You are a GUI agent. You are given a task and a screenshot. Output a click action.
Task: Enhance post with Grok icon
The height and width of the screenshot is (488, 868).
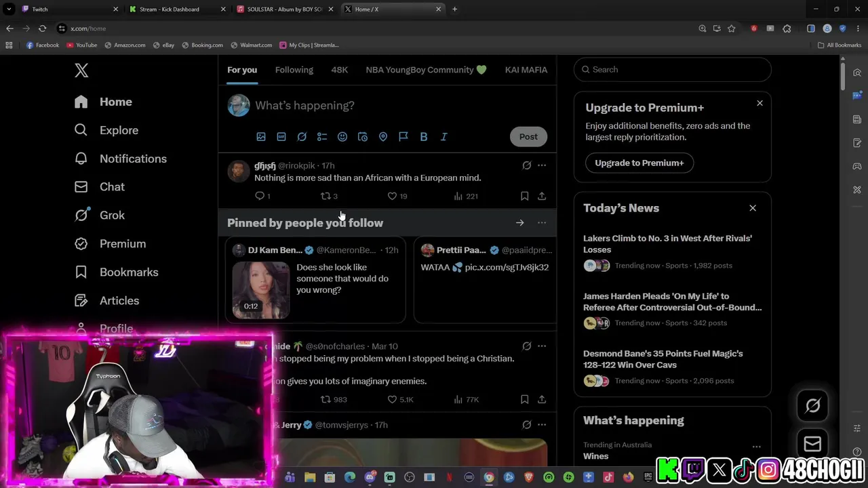point(302,137)
